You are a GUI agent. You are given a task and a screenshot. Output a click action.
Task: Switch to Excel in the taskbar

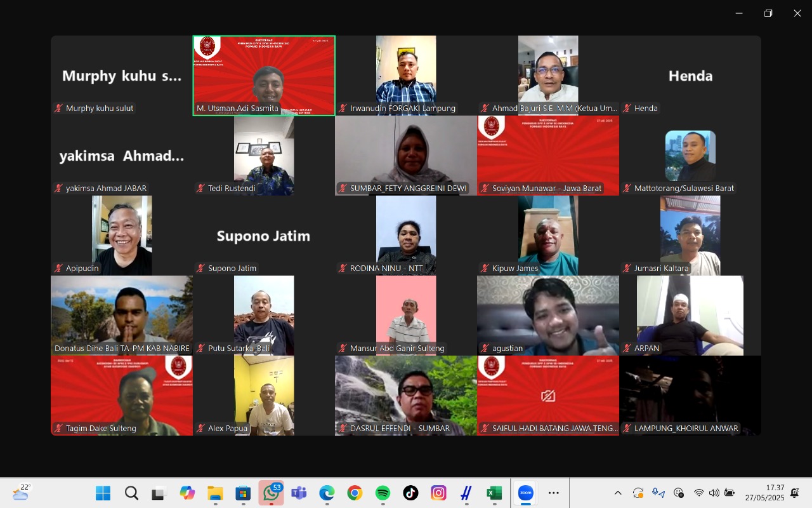(x=494, y=493)
